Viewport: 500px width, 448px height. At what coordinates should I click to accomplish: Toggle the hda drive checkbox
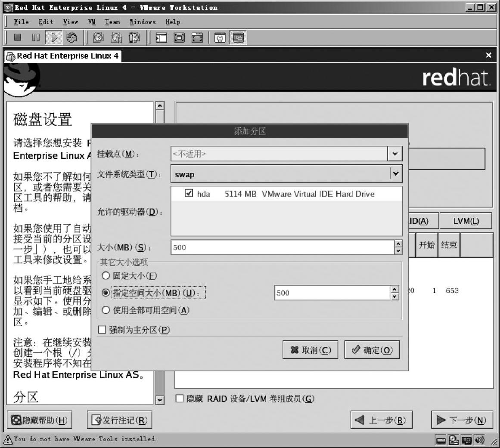[x=189, y=193]
